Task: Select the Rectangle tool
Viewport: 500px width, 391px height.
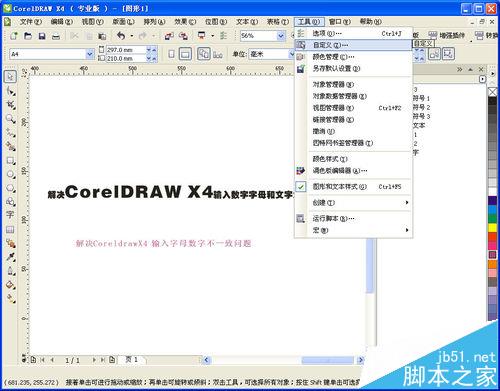Action: click(11, 160)
